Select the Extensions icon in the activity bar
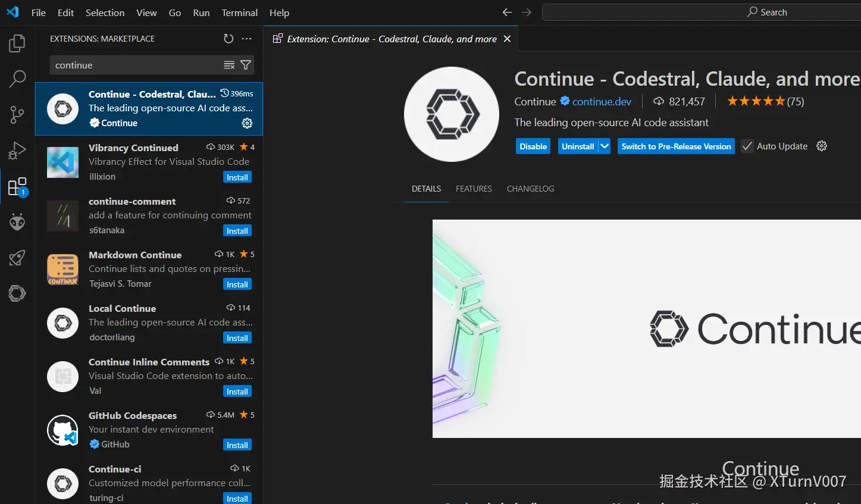861x504 pixels. tap(17, 186)
